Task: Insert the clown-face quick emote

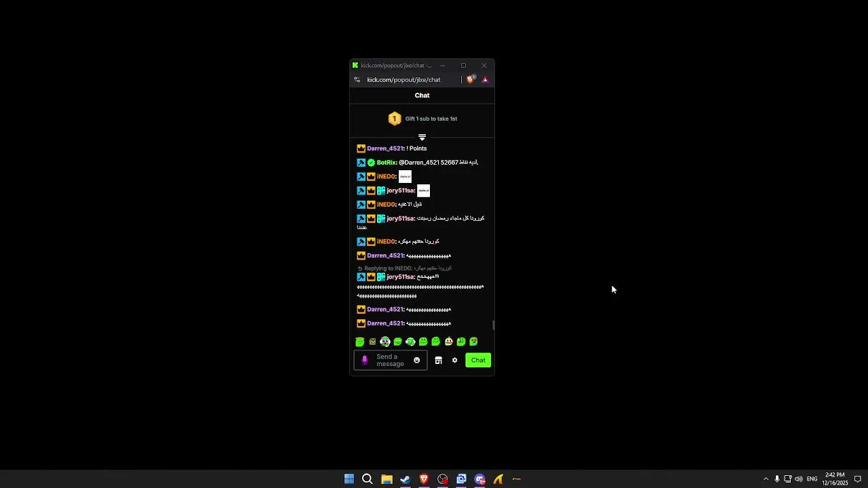Action: point(385,342)
